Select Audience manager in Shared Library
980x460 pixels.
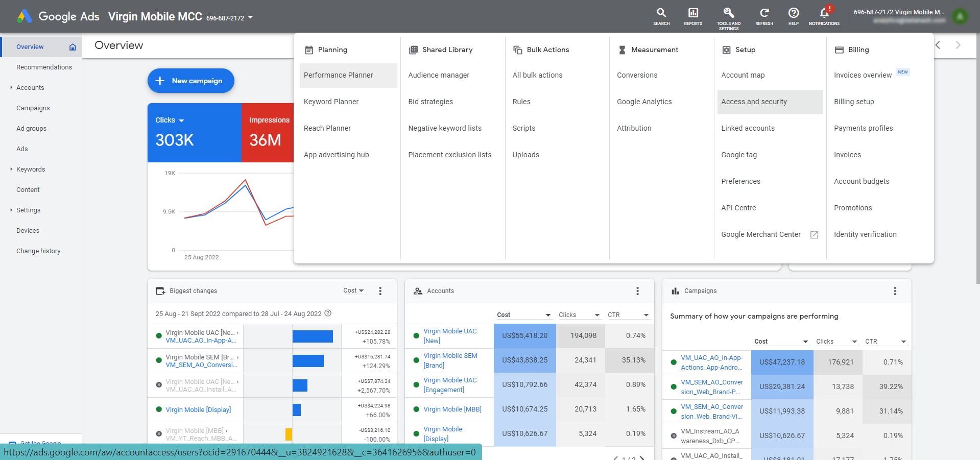pos(439,75)
